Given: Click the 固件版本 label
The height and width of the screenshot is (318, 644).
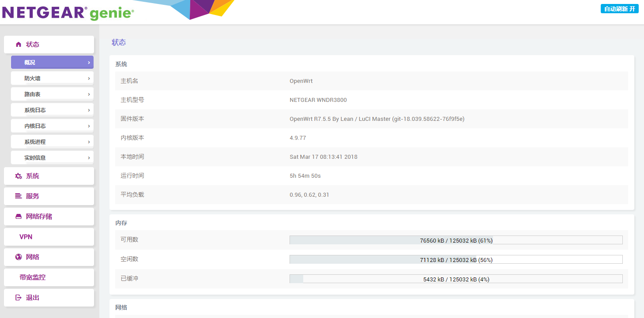Looking at the screenshot, I should (132, 119).
